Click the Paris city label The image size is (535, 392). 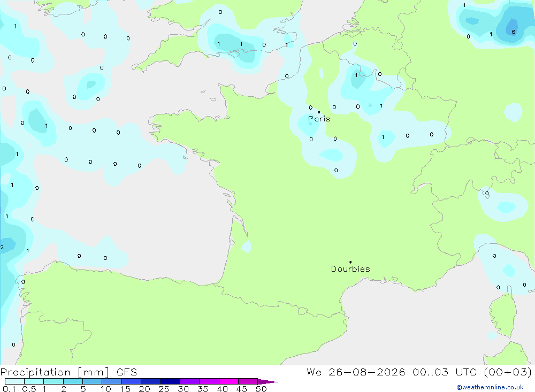[319, 119]
